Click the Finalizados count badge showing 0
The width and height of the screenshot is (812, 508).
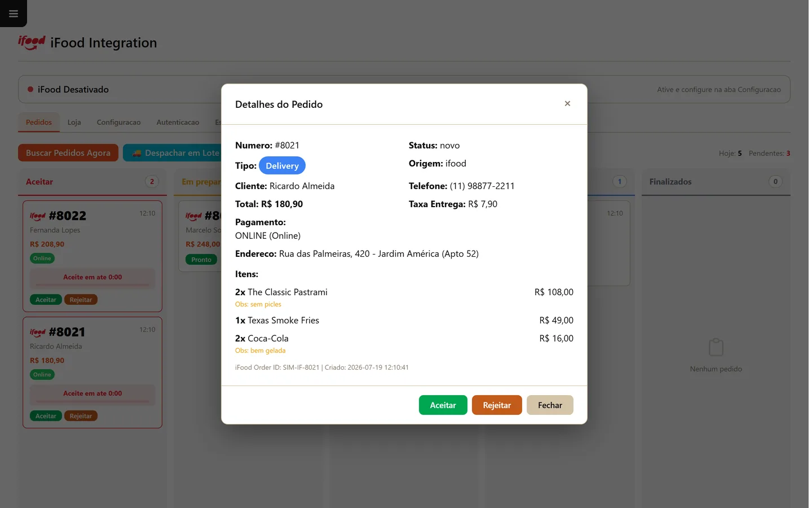[x=775, y=182]
